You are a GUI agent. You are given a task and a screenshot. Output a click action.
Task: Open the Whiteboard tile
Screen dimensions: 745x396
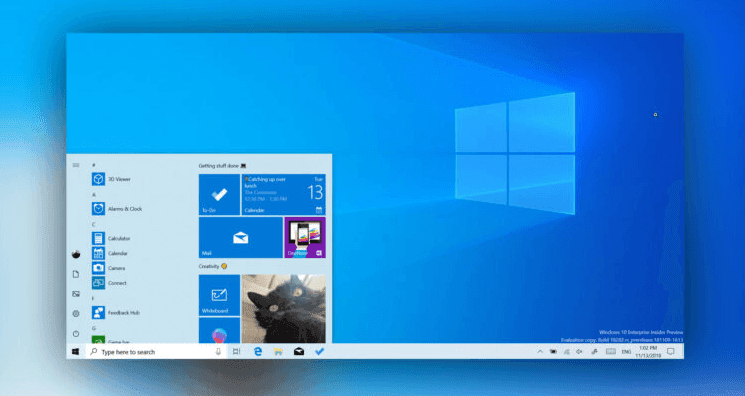219,295
